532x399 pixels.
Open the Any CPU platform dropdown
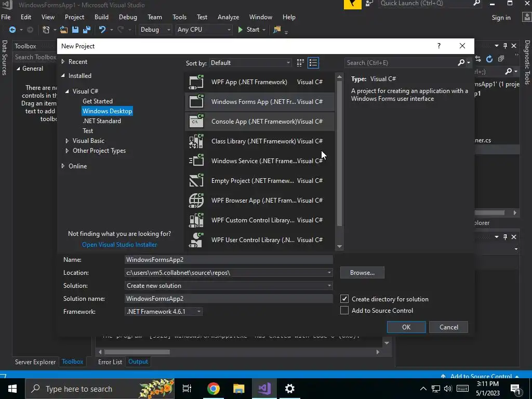click(204, 30)
